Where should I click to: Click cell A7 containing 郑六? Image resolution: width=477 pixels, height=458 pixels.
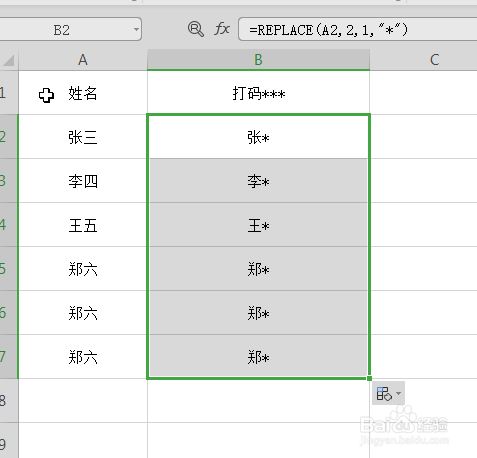[83, 357]
